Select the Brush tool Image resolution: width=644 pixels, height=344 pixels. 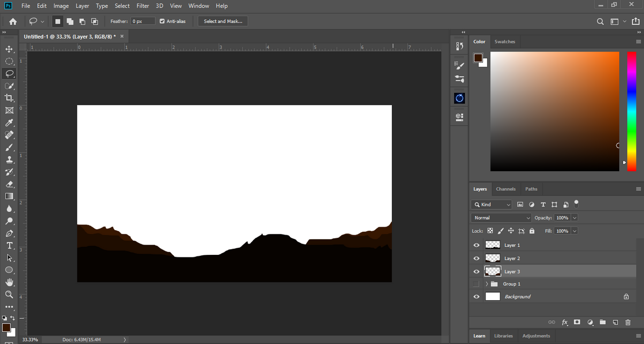coord(9,148)
